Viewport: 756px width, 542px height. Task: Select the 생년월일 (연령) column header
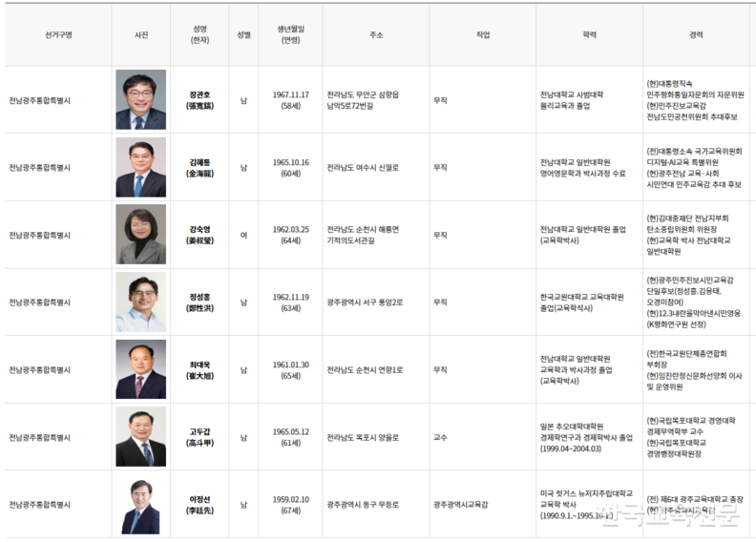[x=292, y=34]
